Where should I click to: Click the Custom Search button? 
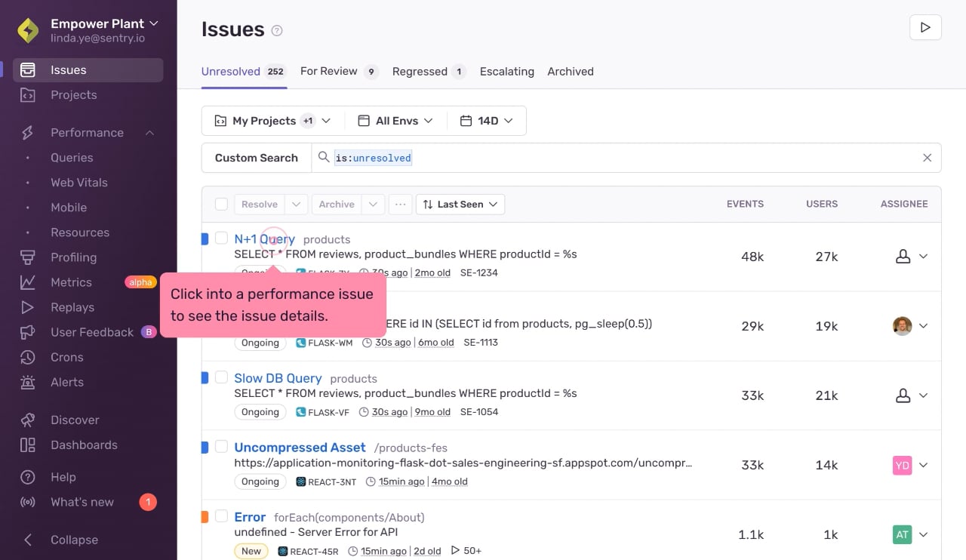point(257,158)
